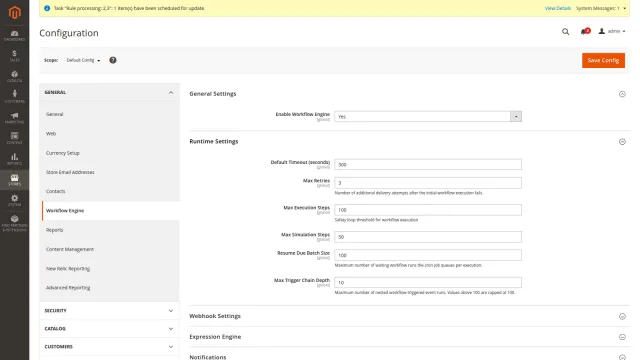Click the Max Retries input field

click(428, 183)
